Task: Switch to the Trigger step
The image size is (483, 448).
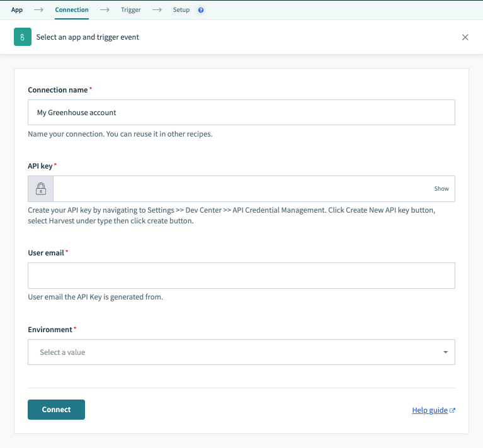Action: (131, 10)
